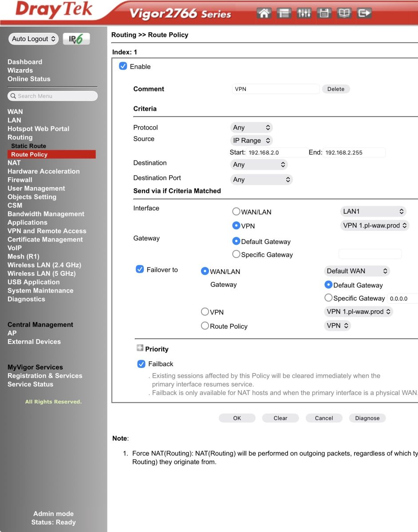Open the second header toolbar icon
The width and height of the screenshot is (418, 532).
284,13
